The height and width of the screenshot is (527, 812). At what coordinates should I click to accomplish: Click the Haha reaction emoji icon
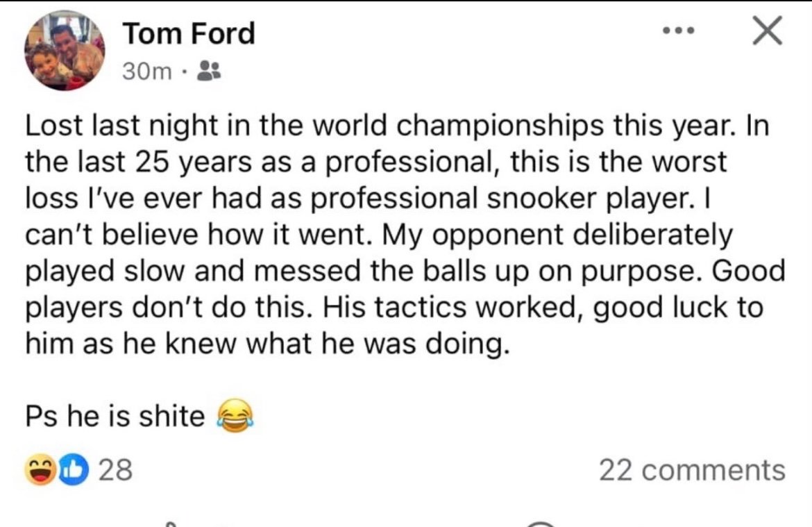coord(40,469)
